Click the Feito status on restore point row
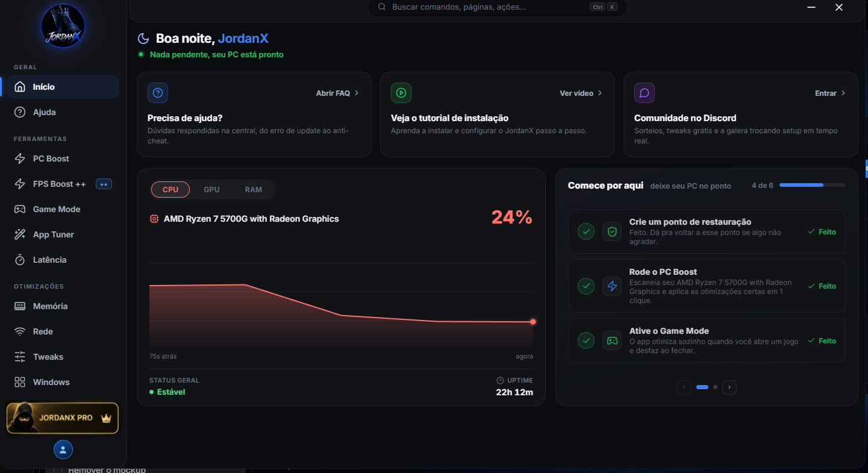This screenshot has height=473, width=868. pyautogui.click(x=822, y=231)
